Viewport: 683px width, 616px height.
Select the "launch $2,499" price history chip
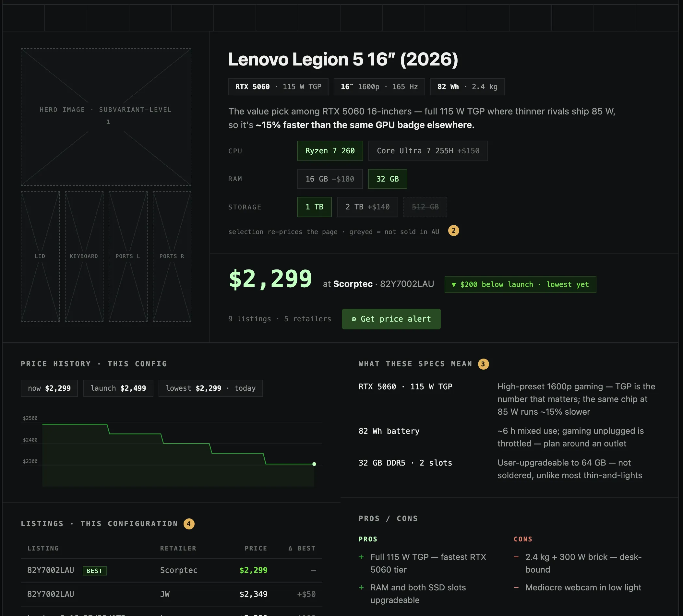click(x=118, y=388)
